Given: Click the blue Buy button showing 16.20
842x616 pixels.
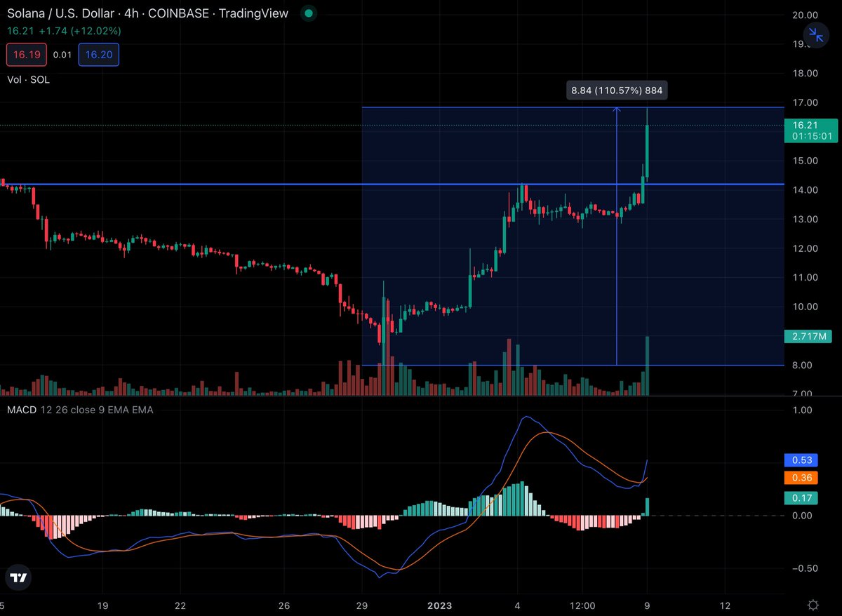Looking at the screenshot, I should 98,54.
